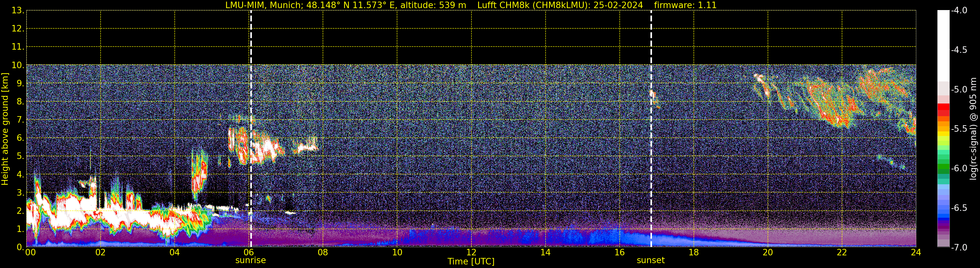This screenshot has height=268, width=980.
Task: Click the colorbar tick label '-4.5'
Action: click(x=959, y=50)
